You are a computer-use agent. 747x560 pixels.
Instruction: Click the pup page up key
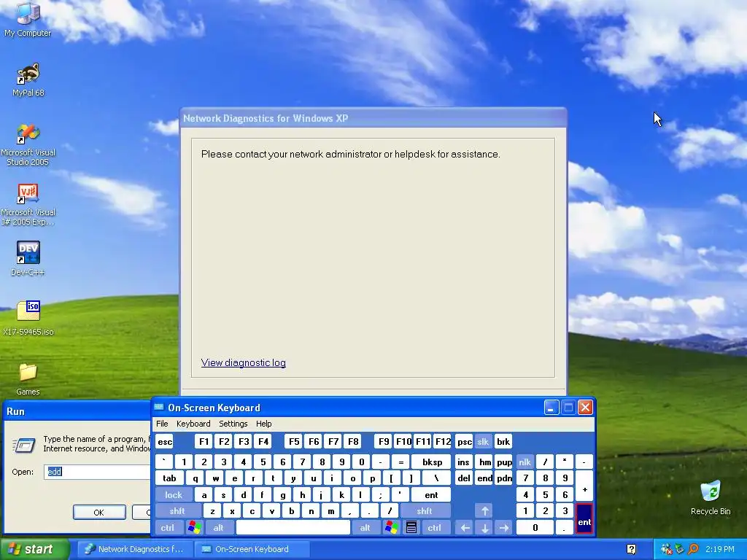pos(504,462)
